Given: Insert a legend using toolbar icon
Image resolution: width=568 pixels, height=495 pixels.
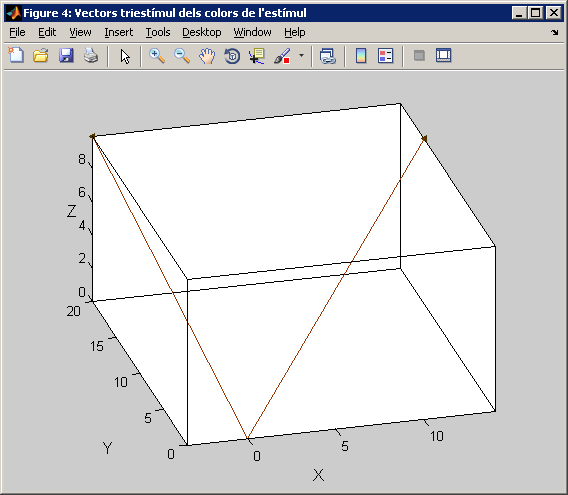Looking at the screenshot, I should point(385,56).
